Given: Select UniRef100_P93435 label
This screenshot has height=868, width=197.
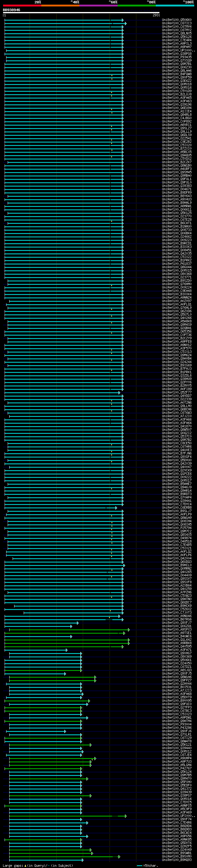Looking at the screenshot, I should pos(177,57).
